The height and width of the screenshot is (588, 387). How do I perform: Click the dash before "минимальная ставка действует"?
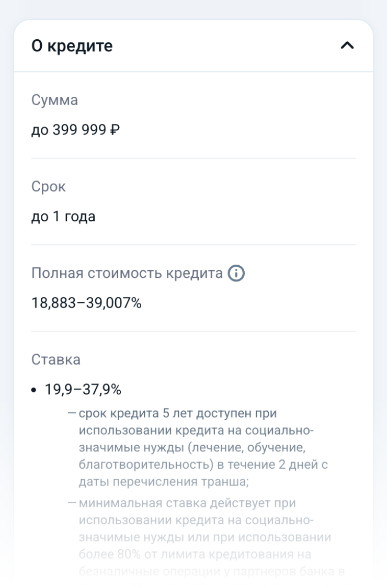click(73, 504)
